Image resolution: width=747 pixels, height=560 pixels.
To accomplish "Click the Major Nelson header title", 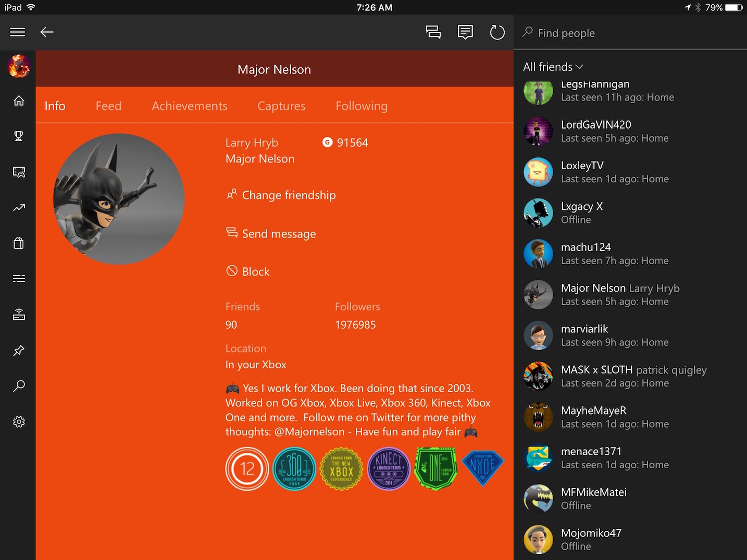I will (x=274, y=69).
